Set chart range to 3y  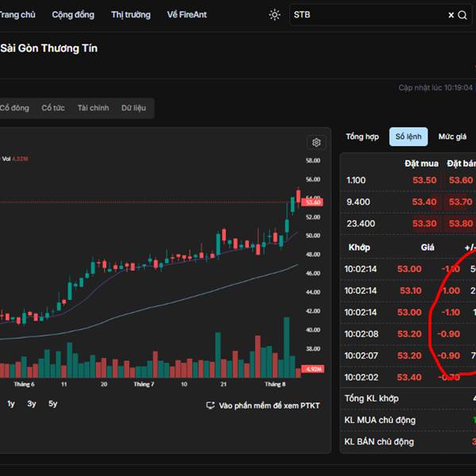coord(32,404)
